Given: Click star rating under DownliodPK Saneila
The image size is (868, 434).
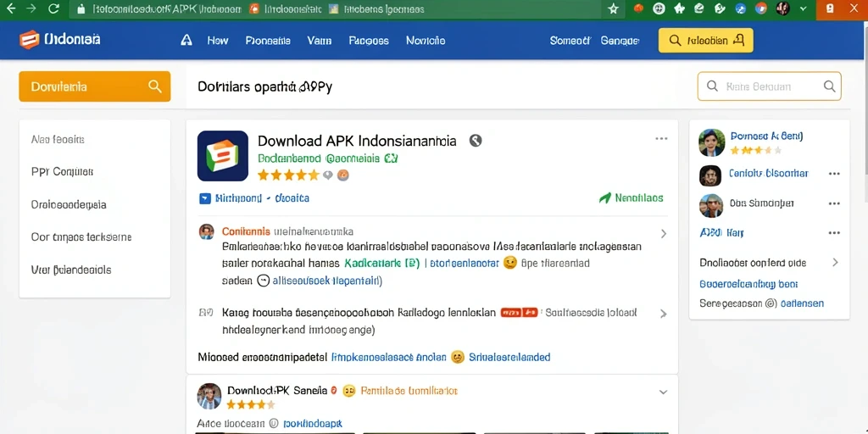Looking at the screenshot, I should coord(251,404).
